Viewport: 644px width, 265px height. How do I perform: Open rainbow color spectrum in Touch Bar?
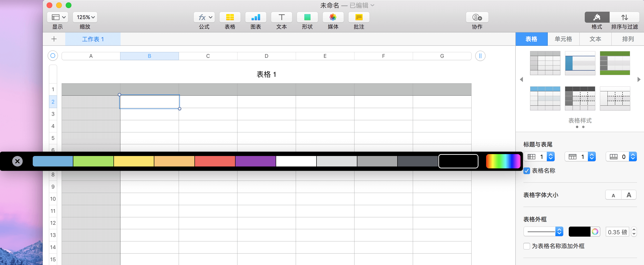(x=503, y=161)
